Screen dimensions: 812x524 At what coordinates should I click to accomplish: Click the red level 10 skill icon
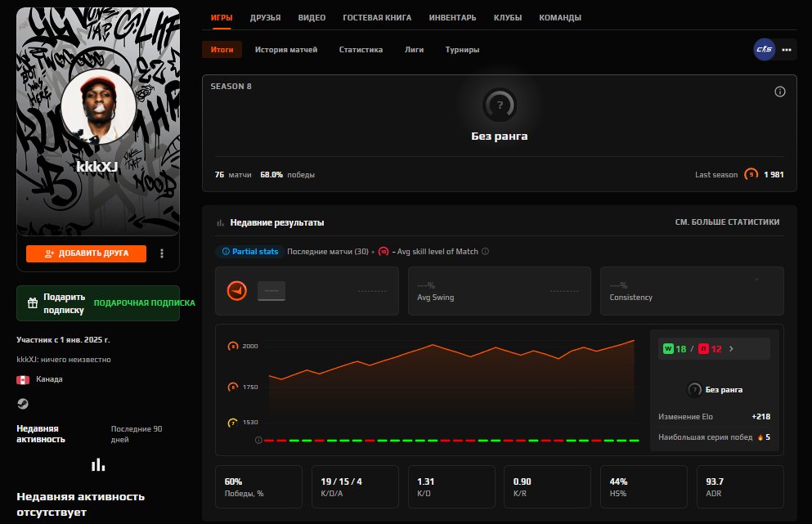coord(384,252)
